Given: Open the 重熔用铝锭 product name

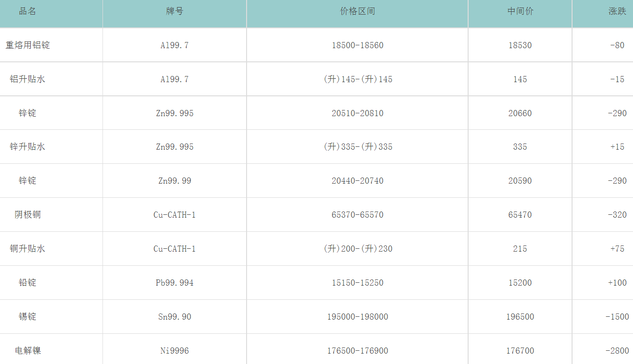Looking at the screenshot, I should click(x=27, y=45).
